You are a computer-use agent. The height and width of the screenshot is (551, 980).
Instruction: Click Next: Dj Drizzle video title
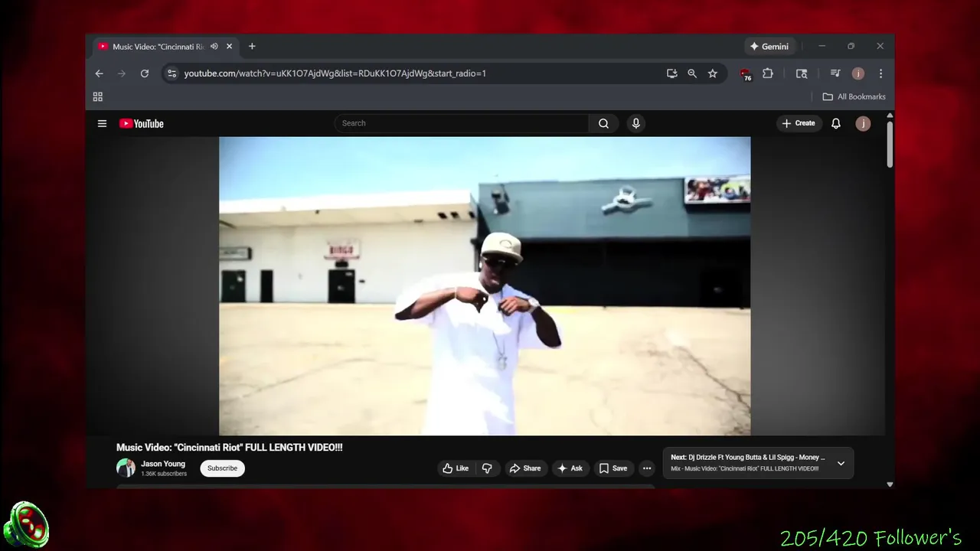(x=748, y=458)
